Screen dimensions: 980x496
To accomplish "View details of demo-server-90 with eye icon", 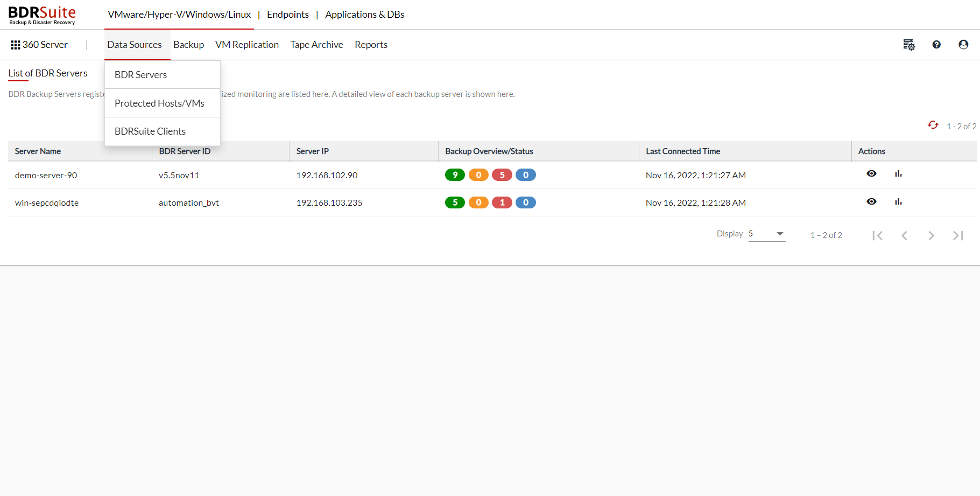I will click(872, 173).
